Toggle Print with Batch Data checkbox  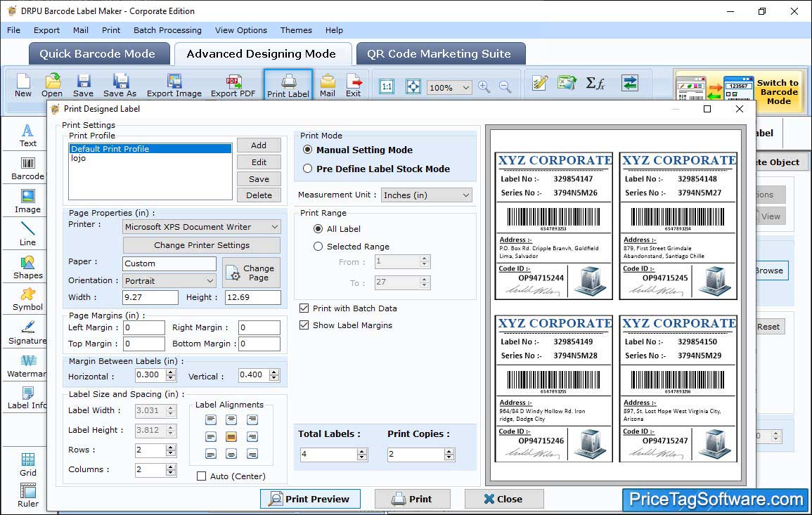304,308
